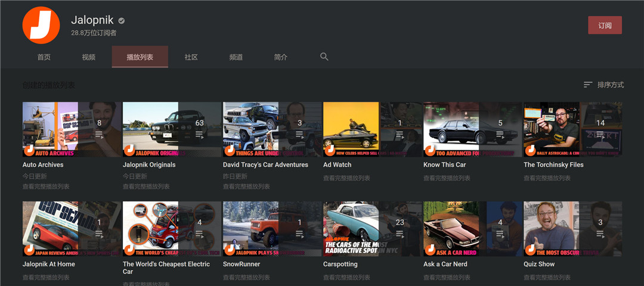Open the 排序方式 sort menu
Image resolution: width=644 pixels, height=286 pixels.
[x=603, y=85]
